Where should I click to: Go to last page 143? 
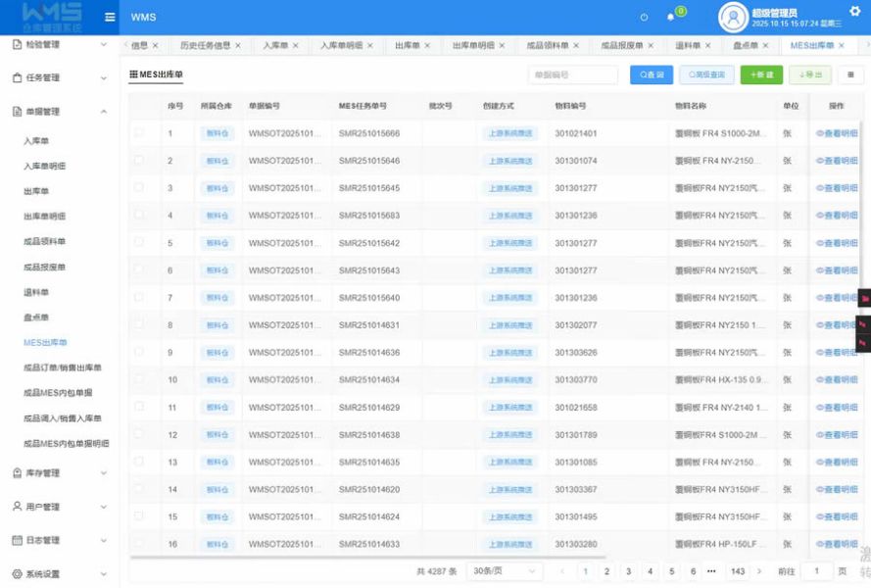738,570
